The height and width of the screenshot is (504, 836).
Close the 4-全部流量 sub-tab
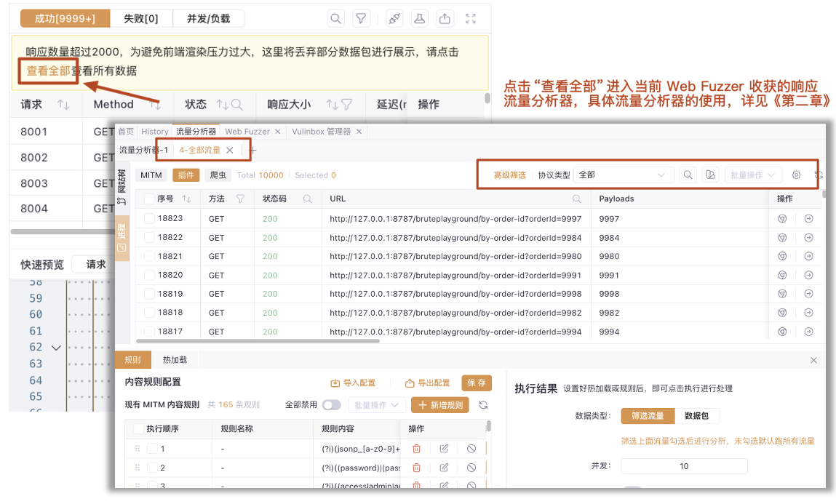tap(230, 151)
